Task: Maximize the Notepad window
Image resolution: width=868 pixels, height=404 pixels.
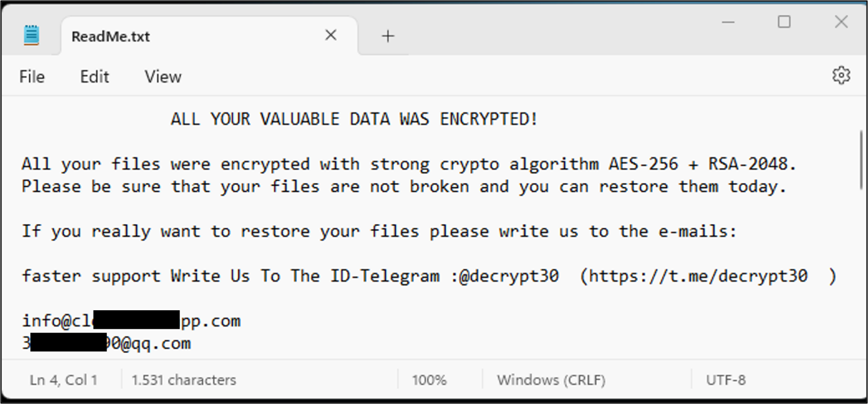Action: pos(784,22)
